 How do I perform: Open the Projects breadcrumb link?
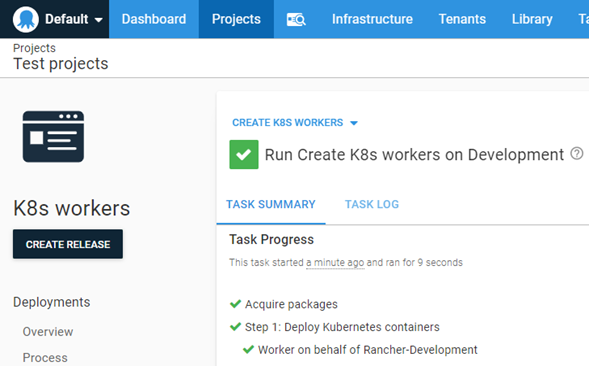[34, 48]
